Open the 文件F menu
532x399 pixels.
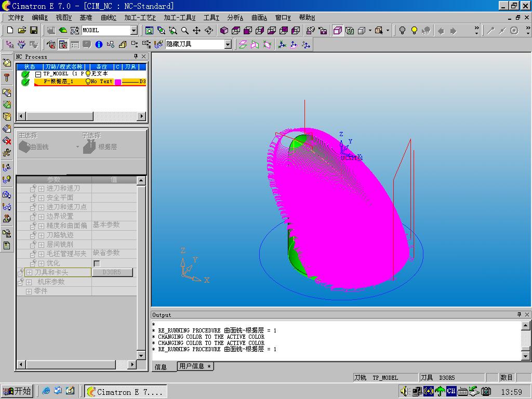16,18
